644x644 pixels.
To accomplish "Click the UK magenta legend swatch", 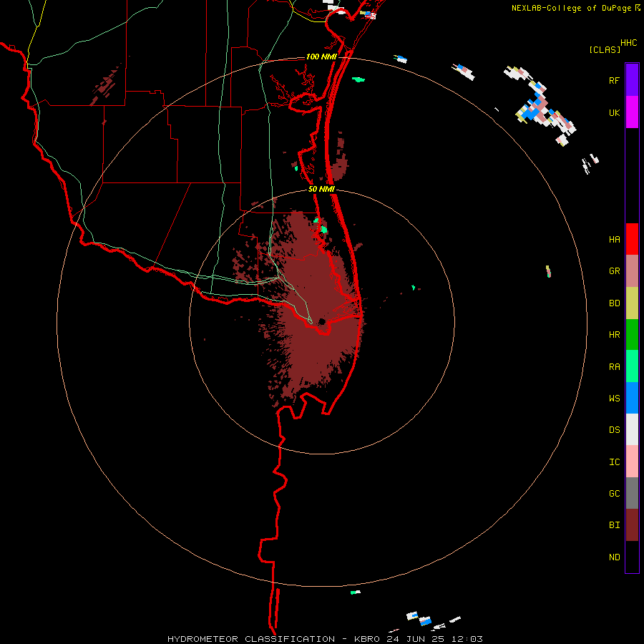I will click(632, 112).
